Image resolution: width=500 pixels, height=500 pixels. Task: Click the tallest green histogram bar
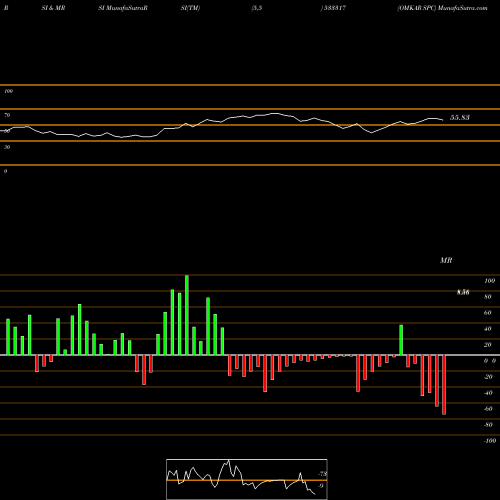(x=187, y=315)
